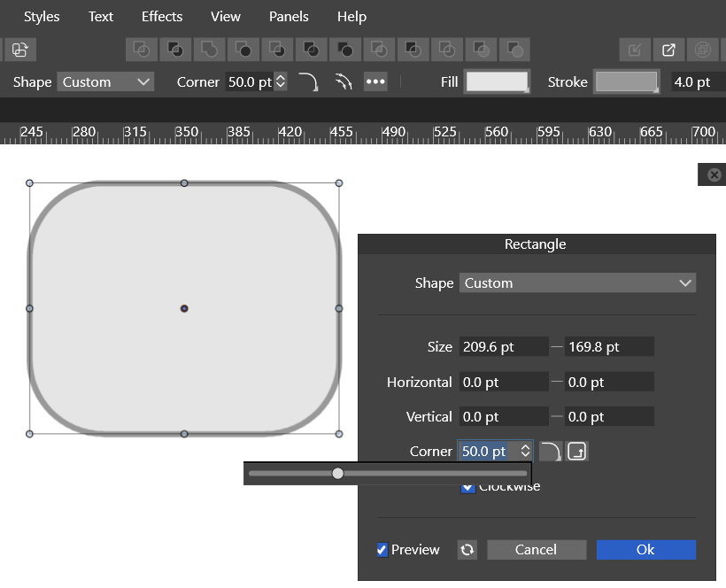The width and height of the screenshot is (726, 588).
Task: Open the Shape dropdown in the toolbar
Action: 105,82
